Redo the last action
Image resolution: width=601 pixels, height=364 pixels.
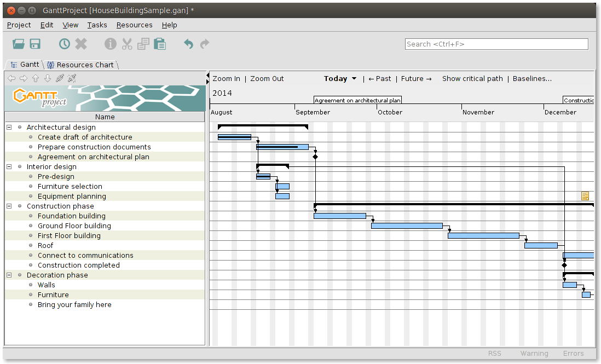(205, 44)
